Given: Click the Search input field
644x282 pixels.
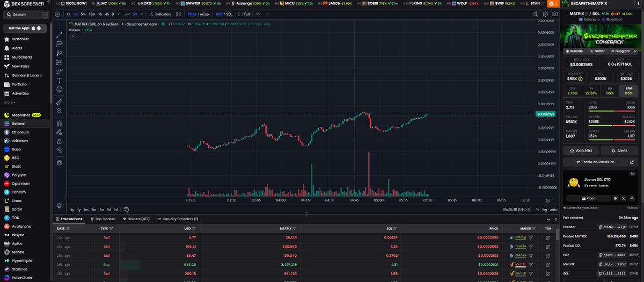Looking at the screenshot, I should coord(25,15).
